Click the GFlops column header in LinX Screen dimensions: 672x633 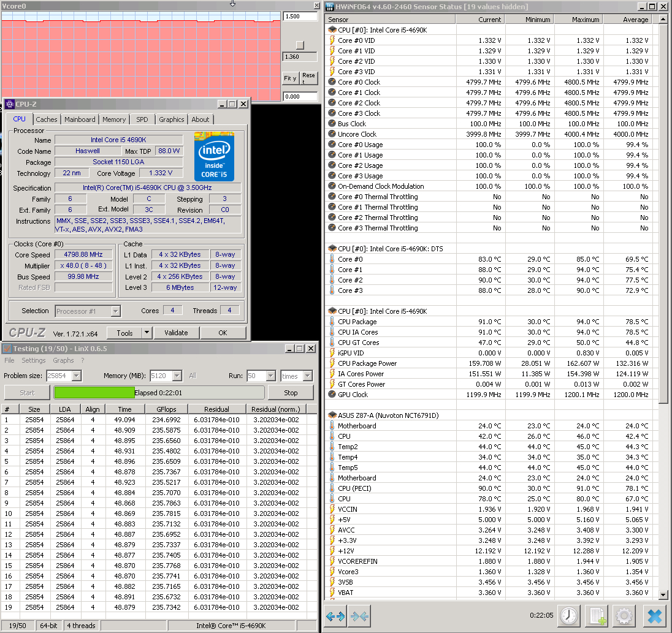166,409
